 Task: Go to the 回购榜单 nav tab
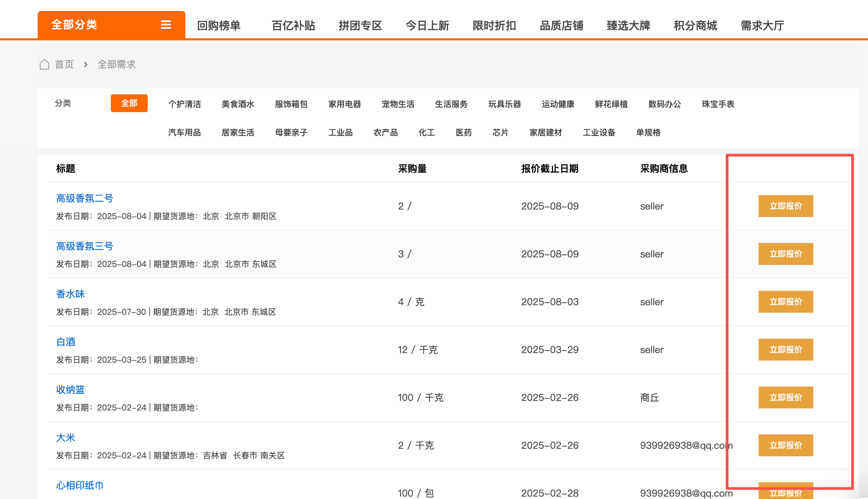(x=219, y=25)
